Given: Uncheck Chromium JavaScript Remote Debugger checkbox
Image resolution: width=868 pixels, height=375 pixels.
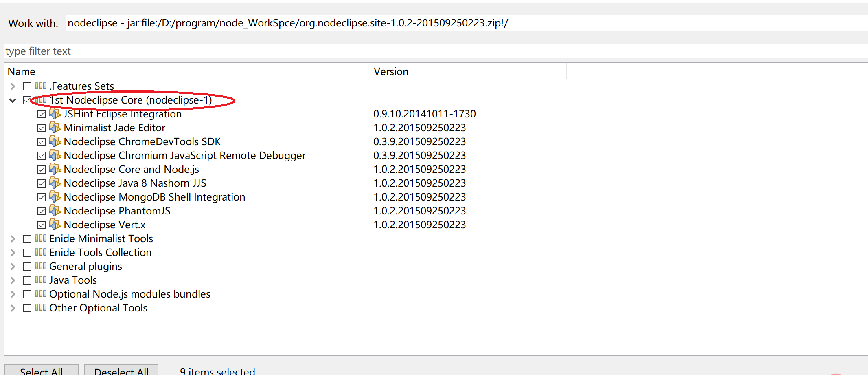Looking at the screenshot, I should (x=42, y=156).
